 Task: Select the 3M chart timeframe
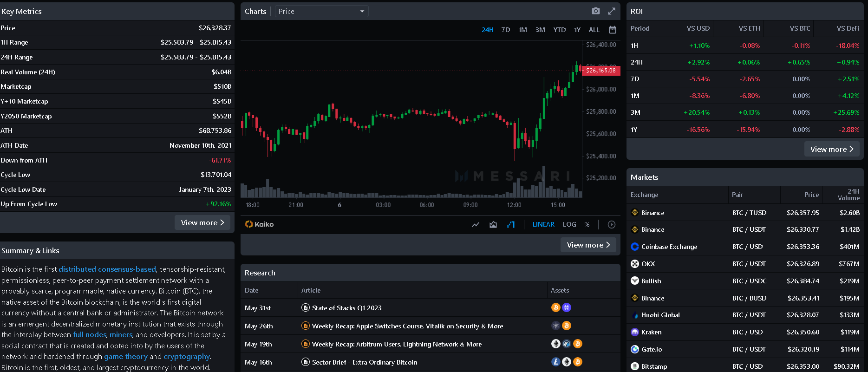(540, 30)
